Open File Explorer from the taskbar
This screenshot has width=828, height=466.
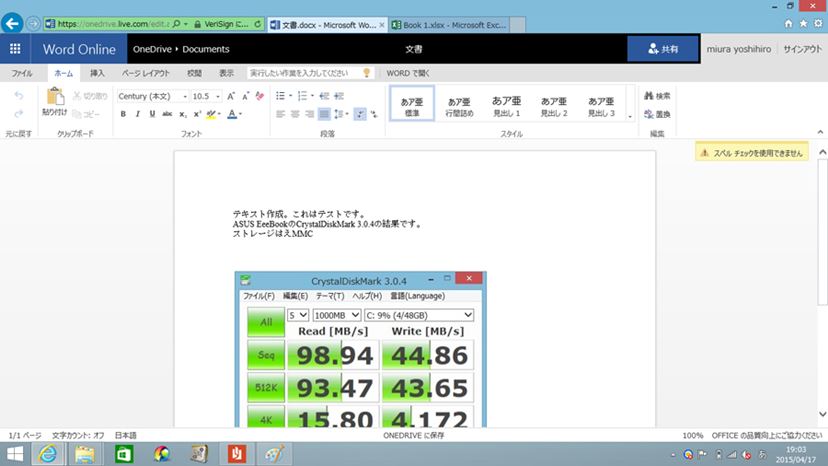tap(84, 454)
